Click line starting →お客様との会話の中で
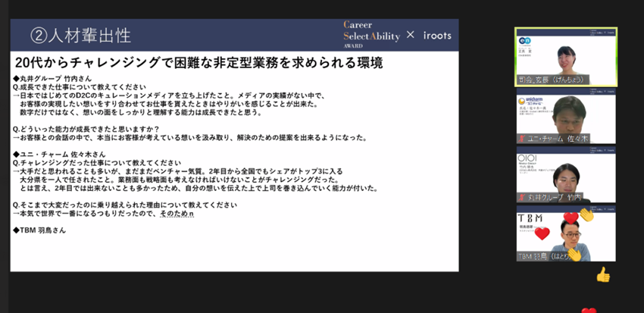 click(189, 138)
